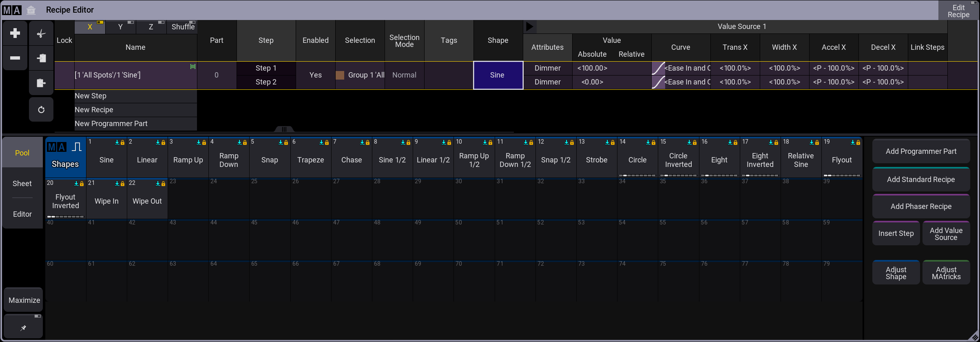Viewport: 980px width, 342px height.
Task: Toggle the Enabled cell showing Yes
Action: point(316,75)
